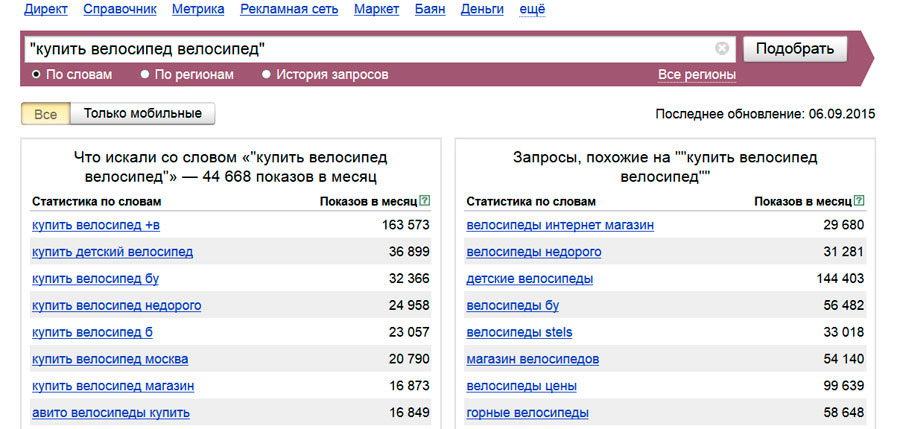The image size is (900, 429).
Task: Click the Подобрать button
Action: [x=795, y=49]
